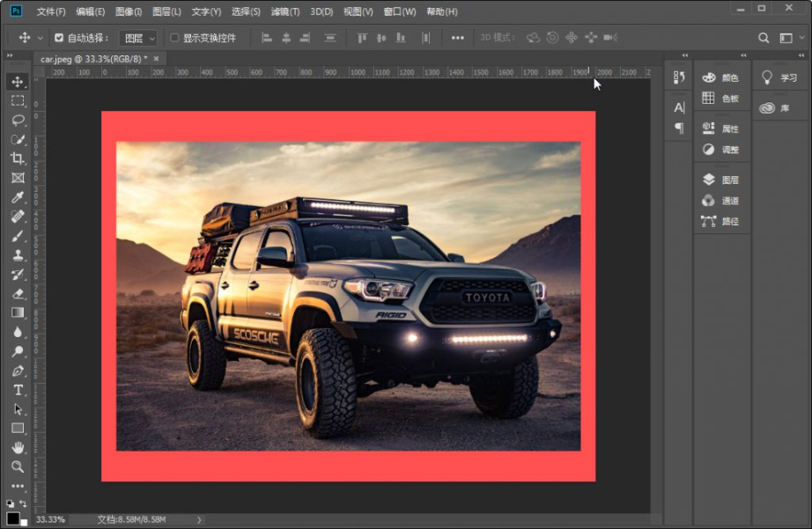This screenshot has height=529, width=812.
Task: Enable the 显示变换控件 checkbox
Action: pos(174,38)
